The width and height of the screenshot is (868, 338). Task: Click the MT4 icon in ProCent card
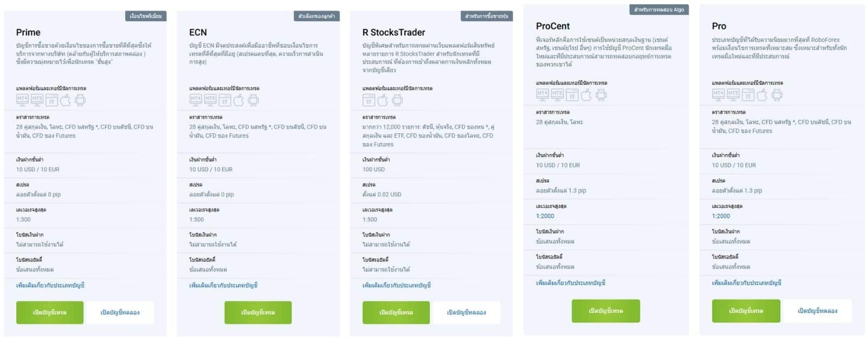coord(542,94)
